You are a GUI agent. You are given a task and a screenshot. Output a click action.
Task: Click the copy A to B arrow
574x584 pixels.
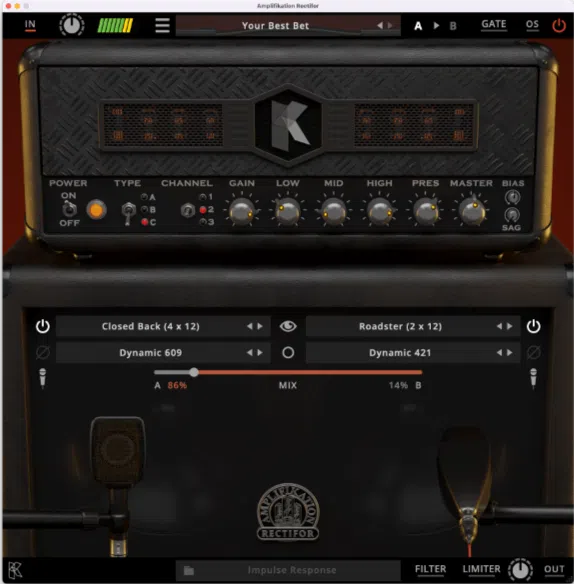(436, 26)
